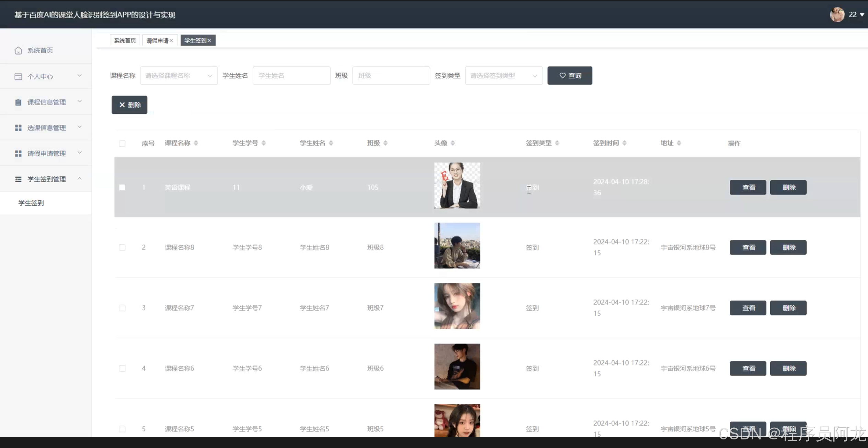
Task: Click the 个人中心 card icon in sidebar
Action: click(18, 76)
